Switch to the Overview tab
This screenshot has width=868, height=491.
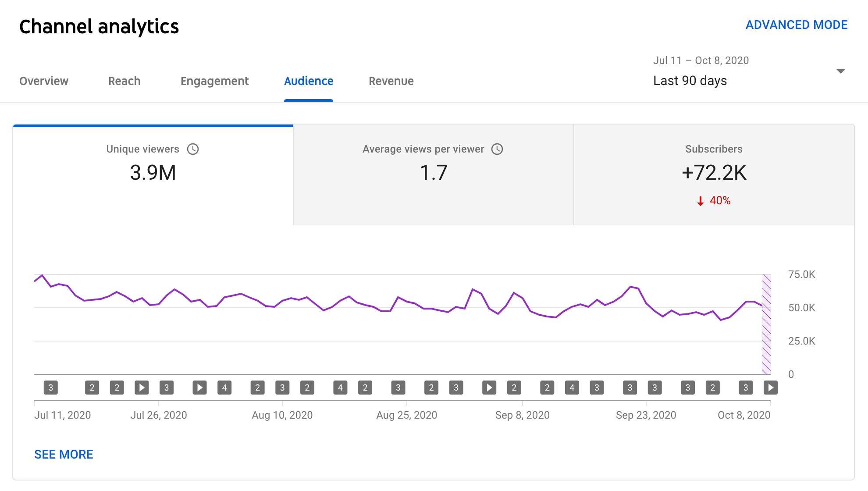click(x=44, y=81)
